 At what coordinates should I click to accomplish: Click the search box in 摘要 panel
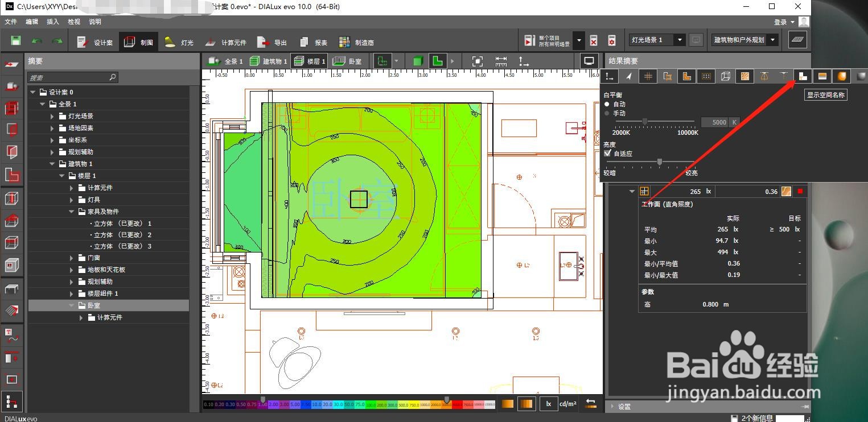click(73, 77)
